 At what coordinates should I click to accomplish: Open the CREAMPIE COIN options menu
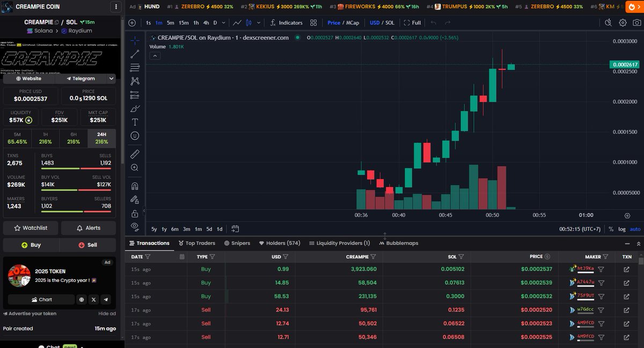pos(116,7)
